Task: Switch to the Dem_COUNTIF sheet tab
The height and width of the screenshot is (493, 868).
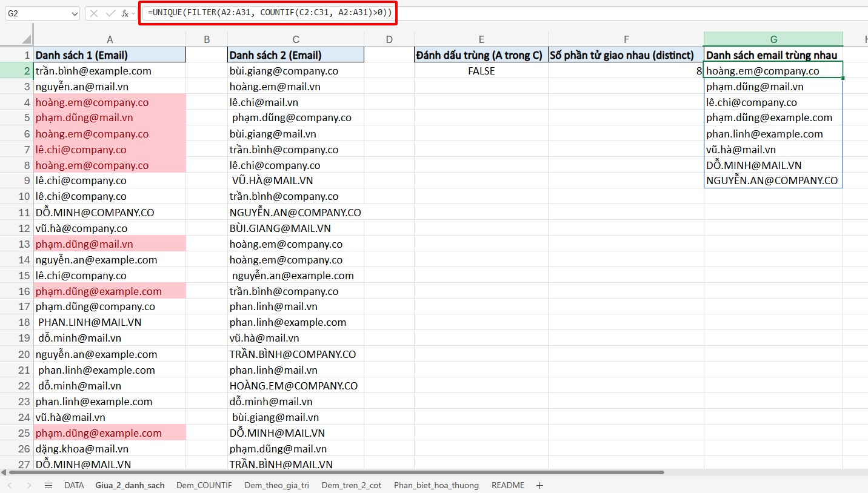Action: (204, 485)
